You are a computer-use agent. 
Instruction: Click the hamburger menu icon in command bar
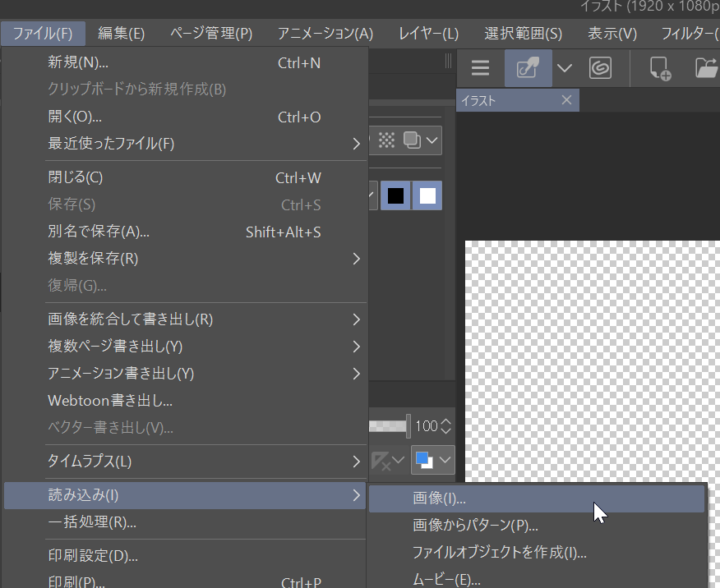pos(480,68)
